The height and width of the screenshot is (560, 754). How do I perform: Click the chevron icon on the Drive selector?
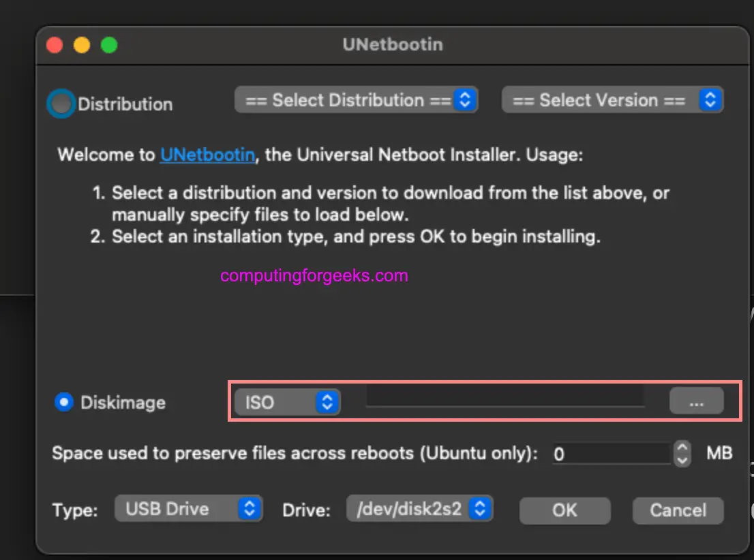click(x=479, y=508)
